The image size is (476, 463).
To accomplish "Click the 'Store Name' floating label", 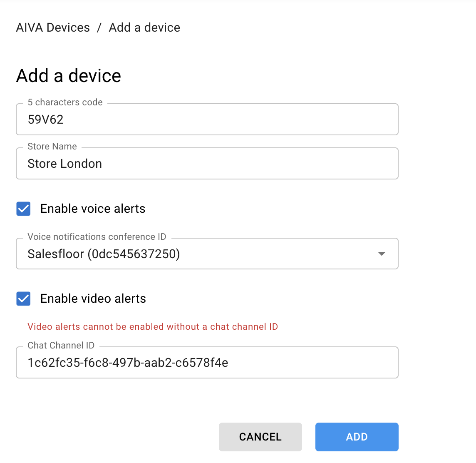I will coord(52,147).
